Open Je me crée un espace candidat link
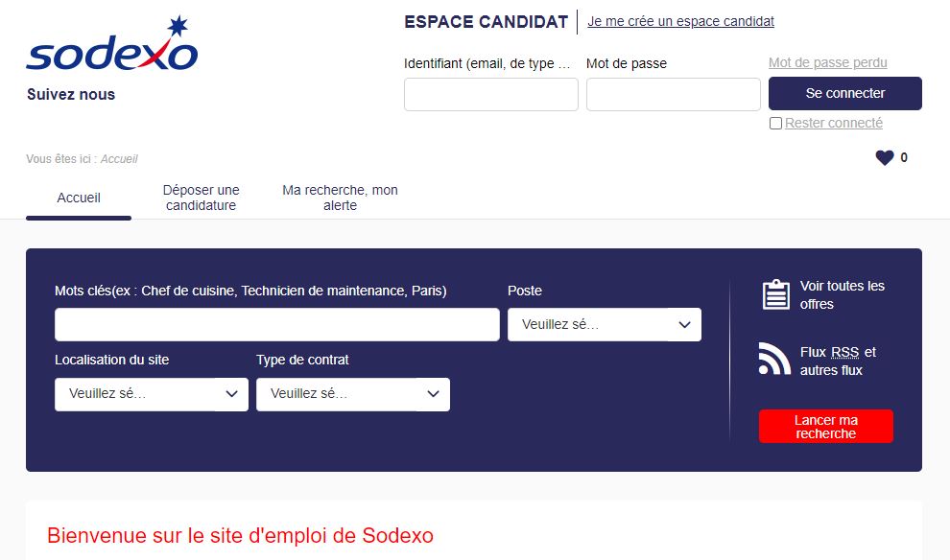Screen dimensions: 950x560 coord(680,21)
